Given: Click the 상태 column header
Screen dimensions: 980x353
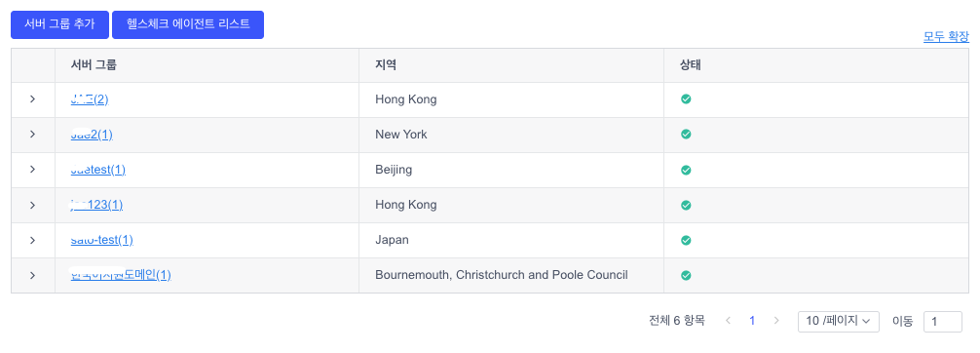Looking at the screenshot, I should tap(690, 65).
